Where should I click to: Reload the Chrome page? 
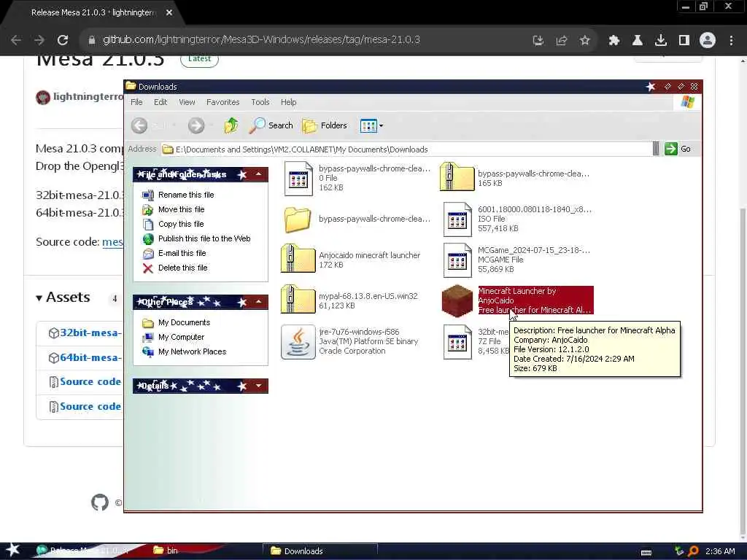pos(63,40)
